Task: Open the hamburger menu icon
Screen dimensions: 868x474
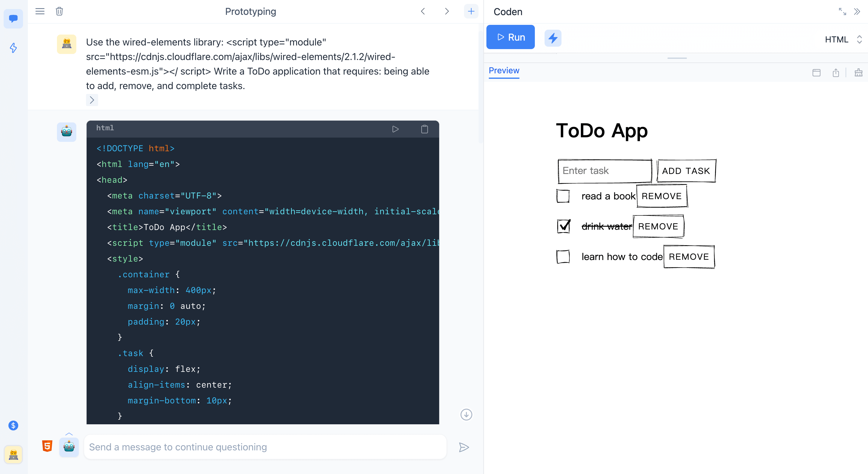Action: point(40,12)
